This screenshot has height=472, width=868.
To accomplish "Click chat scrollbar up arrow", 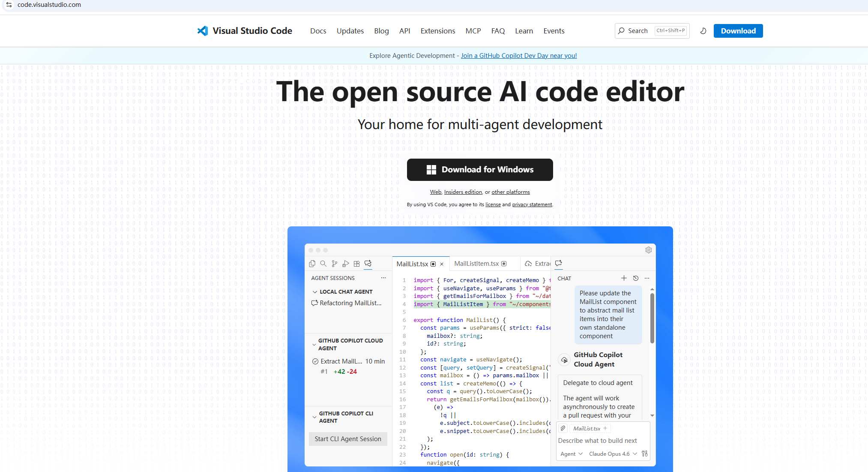I will point(652,289).
